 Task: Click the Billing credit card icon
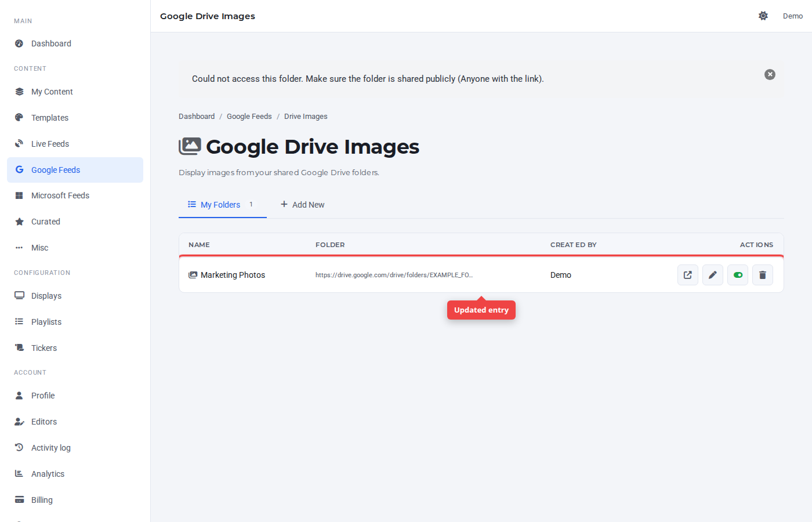[x=19, y=500]
